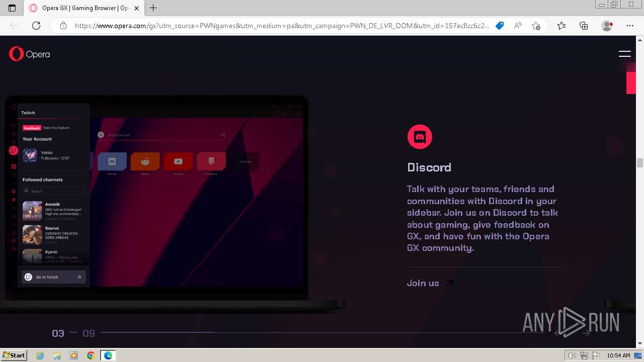The image size is (644, 362).
Task: Open the Favorites list
Action: pos(561,26)
